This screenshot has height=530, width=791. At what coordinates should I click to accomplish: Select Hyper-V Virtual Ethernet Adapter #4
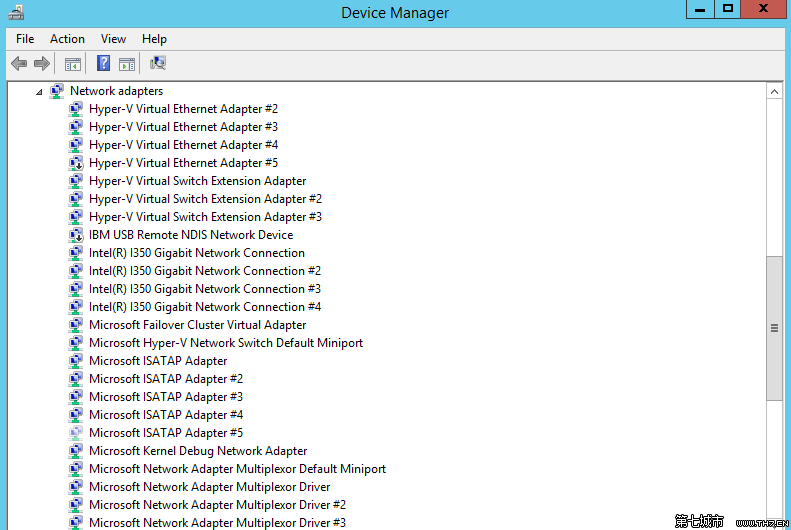pyautogui.click(x=183, y=145)
